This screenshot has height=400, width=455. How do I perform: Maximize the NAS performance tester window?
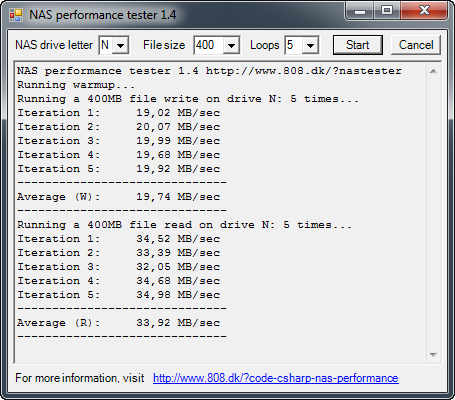point(387,11)
